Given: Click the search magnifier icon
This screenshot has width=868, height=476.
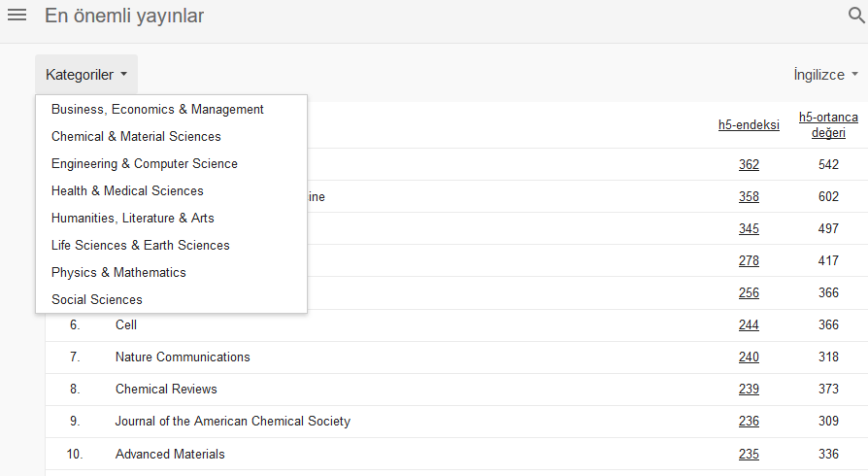Looking at the screenshot, I should point(855,17).
